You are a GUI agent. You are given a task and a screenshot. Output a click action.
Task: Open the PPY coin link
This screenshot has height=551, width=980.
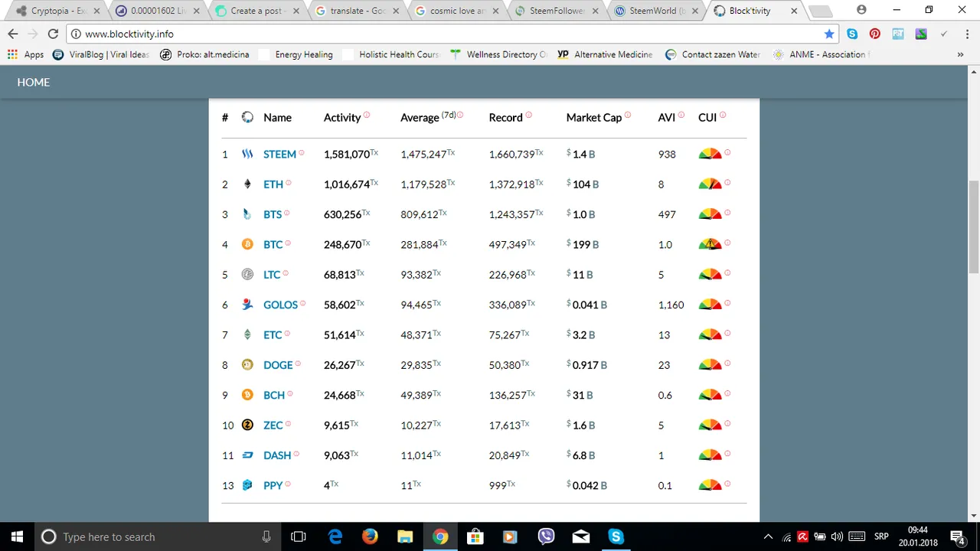[273, 485]
